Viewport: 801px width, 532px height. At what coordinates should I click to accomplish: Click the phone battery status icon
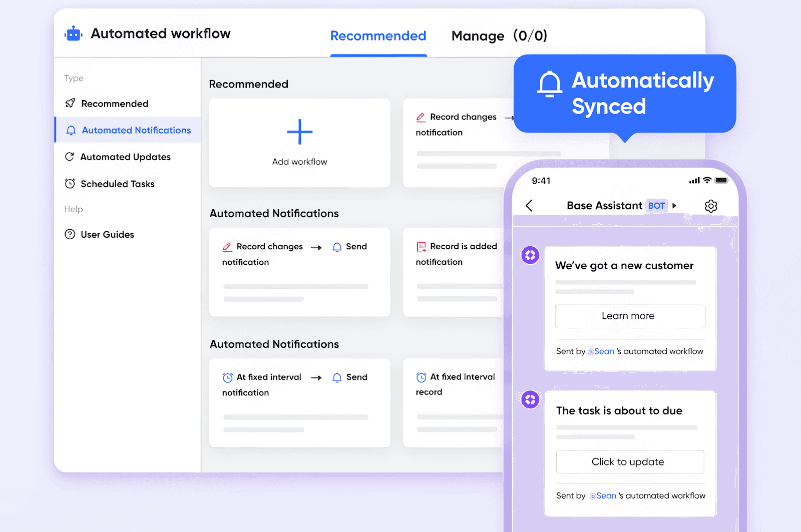(721, 180)
